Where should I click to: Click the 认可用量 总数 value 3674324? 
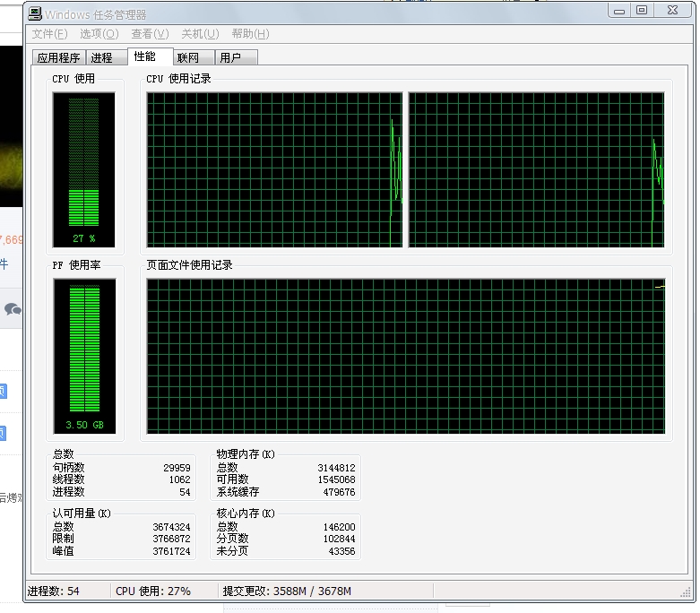(x=171, y=527)
